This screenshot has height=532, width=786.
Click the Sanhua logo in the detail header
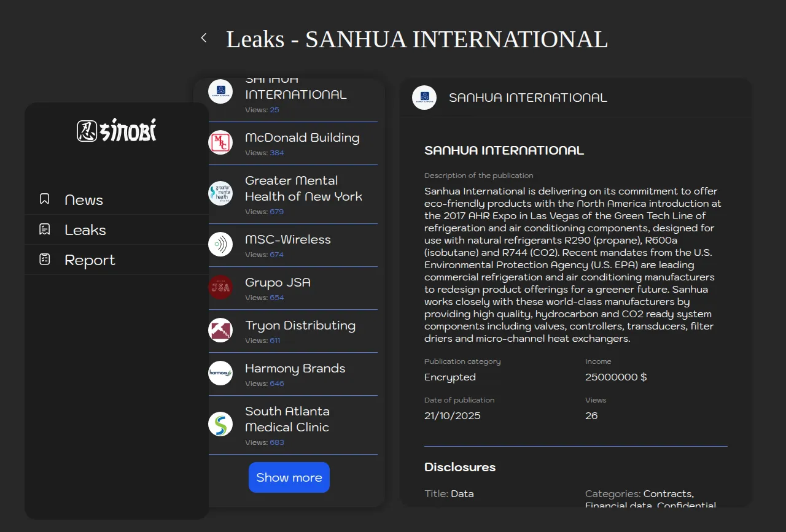(x=424, y=98)
